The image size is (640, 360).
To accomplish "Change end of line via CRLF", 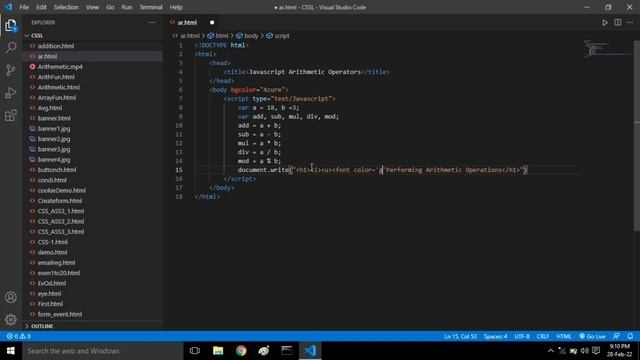I will pos(542,336).
